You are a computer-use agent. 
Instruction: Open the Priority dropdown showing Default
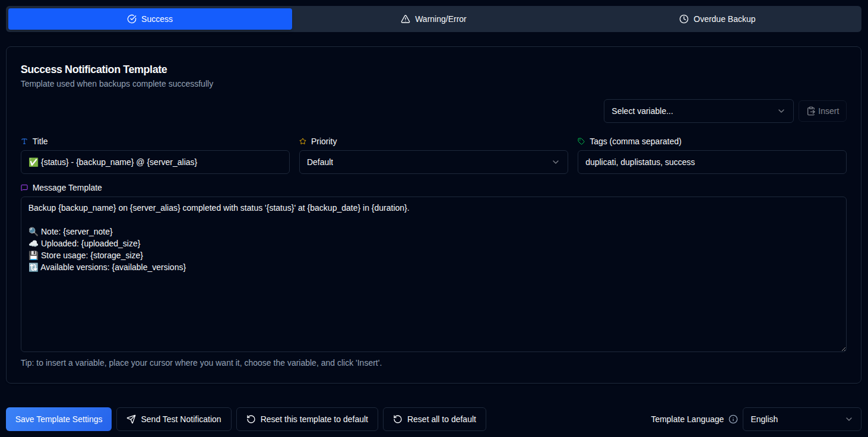pyautogui.click(x=433, y=162)
